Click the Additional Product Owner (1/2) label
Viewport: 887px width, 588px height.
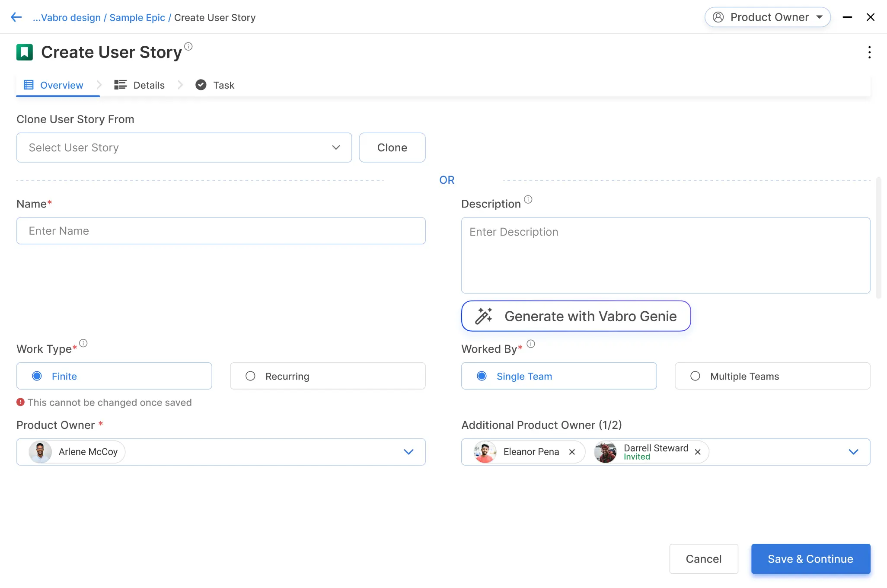542,425
